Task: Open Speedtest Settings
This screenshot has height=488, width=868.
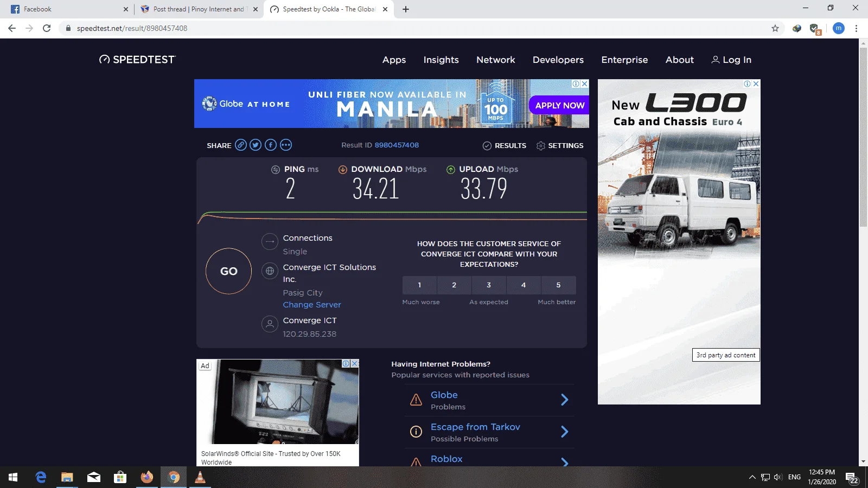Action: 560,145
